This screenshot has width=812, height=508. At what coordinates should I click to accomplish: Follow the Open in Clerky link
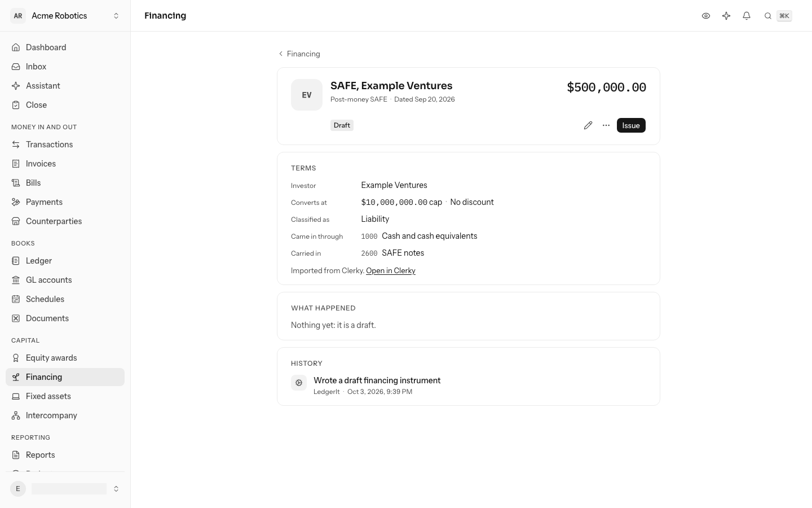[391, 271]
